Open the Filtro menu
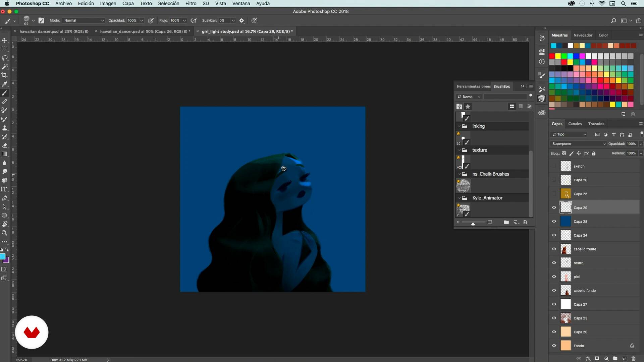The image size is (644, 362). click(x=191, y=3)
